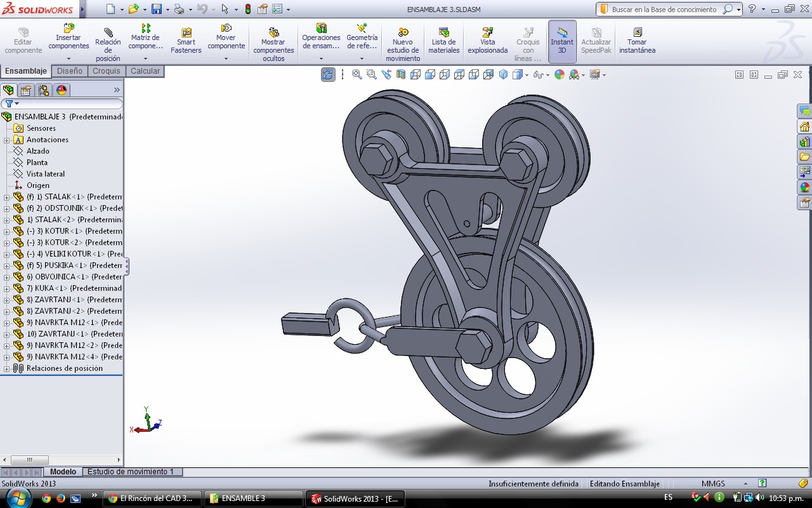Switch to El Rincón del CAD Chrome taskbar window
The height and width of the screenshot is (508, 812).
click(x=153, y=498)
